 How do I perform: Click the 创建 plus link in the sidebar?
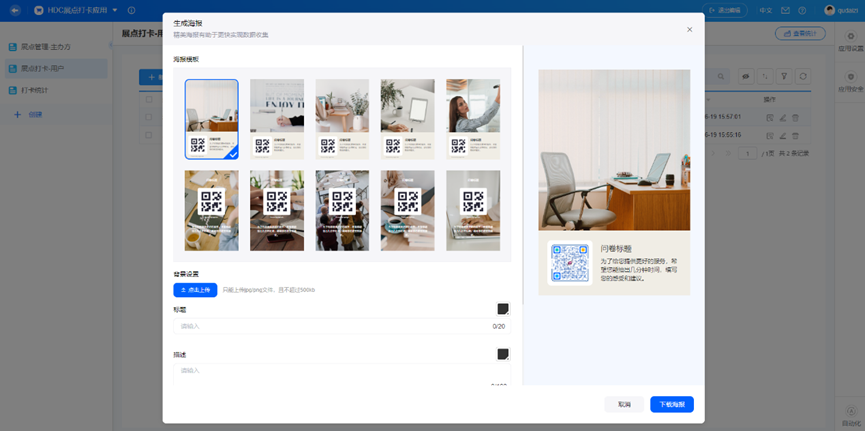[x=28, y=115]
